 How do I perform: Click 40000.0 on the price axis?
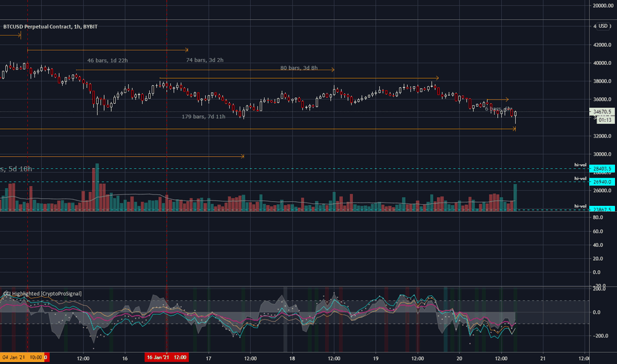(602, 63)
